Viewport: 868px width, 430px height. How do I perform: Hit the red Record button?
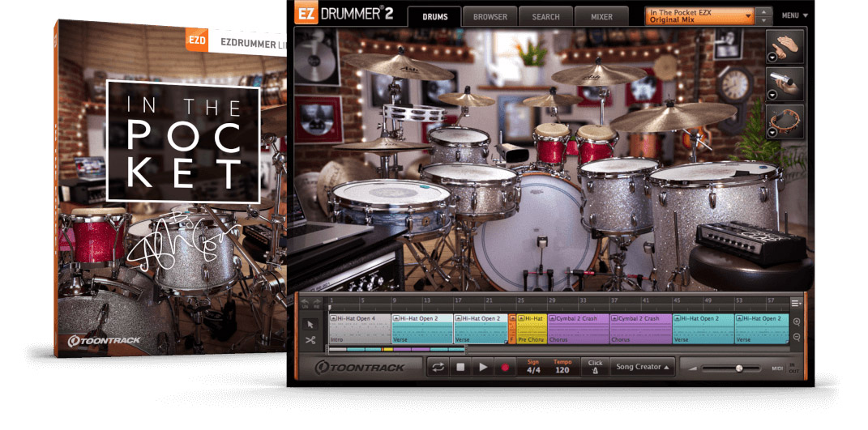pyautogui.click(x=504, y=367)
